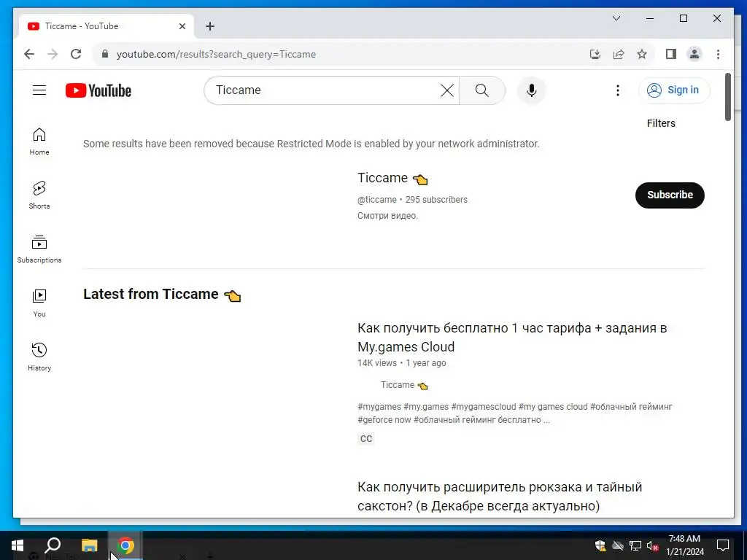Click the CC badge on the video

366,438
